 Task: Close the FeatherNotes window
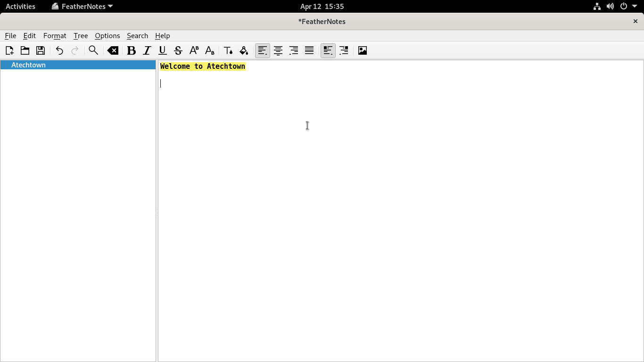click(x=635, y=21)
